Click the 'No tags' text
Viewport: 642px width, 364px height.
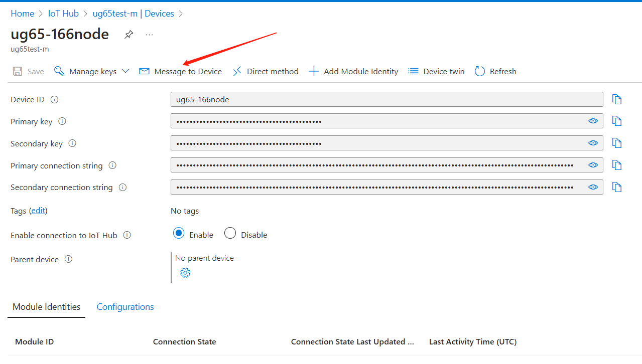tap(185, 211)
